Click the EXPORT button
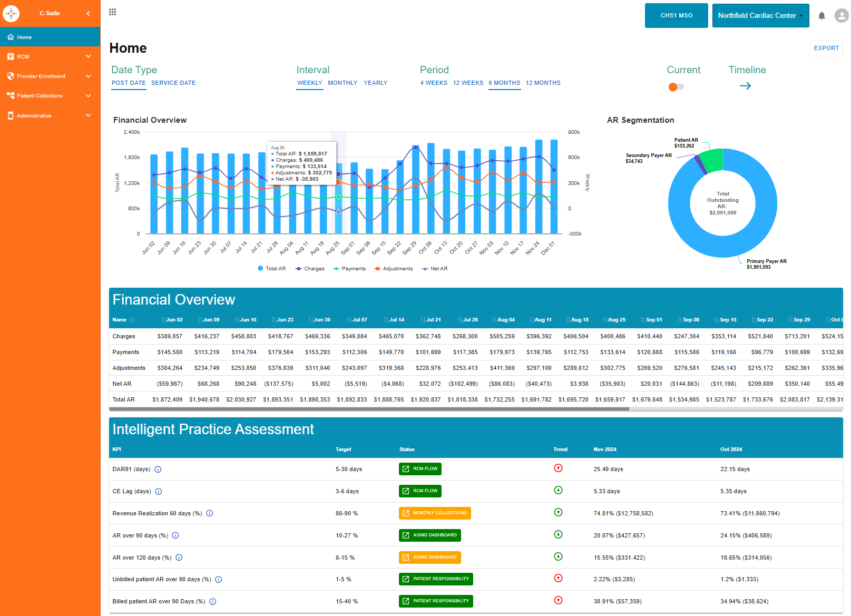 tap(826, 48)
